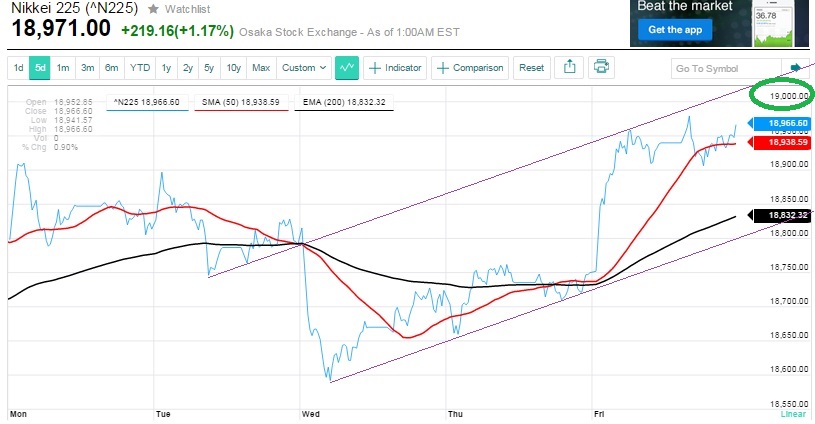Toggle the Linear scale label
Image resolution: width=815 pixels, height=424 pixels.
point(791,413)
